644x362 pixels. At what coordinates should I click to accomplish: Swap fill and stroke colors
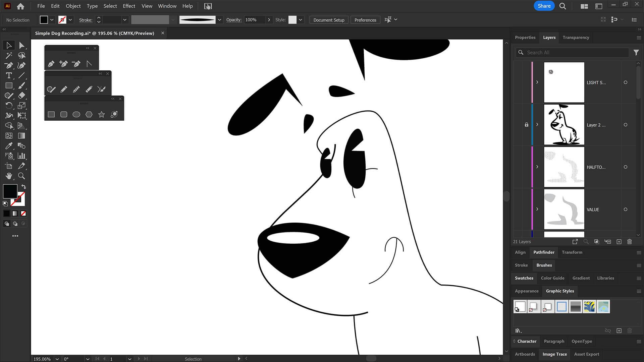pos(23,187)
